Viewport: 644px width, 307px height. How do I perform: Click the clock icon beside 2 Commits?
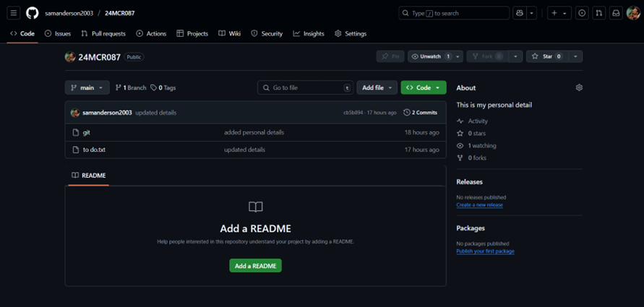pyautogui.click(x=407, y=113)
